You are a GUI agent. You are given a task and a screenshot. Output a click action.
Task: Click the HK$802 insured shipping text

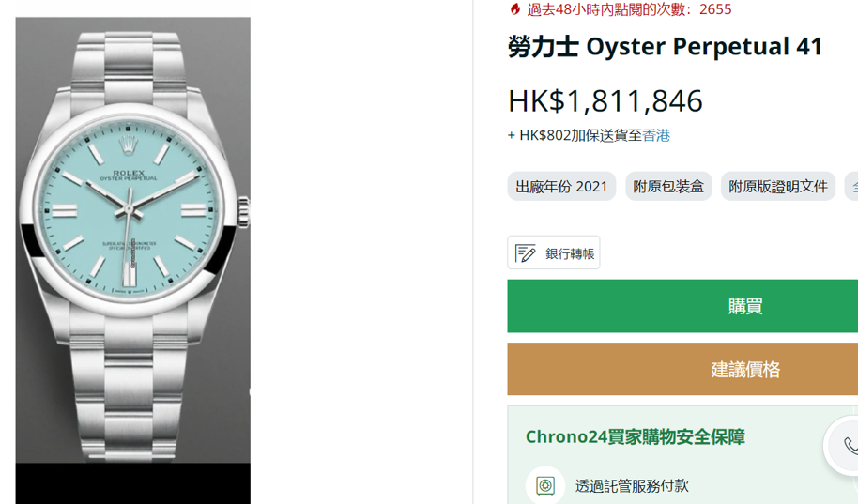(x=575, y=135)
